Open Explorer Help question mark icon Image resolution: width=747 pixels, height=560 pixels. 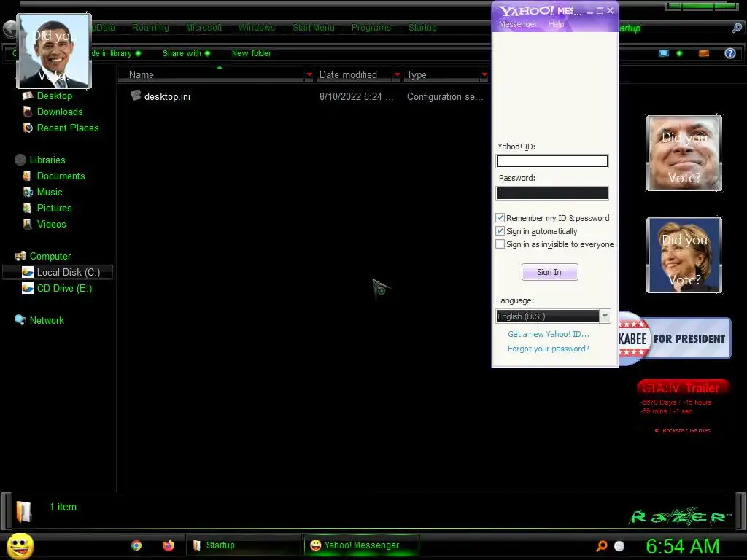point(729,53)
